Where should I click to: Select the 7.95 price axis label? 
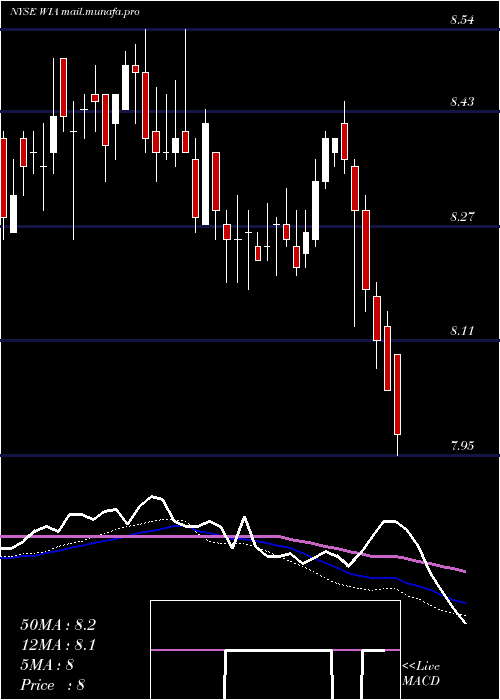[462, 446]
